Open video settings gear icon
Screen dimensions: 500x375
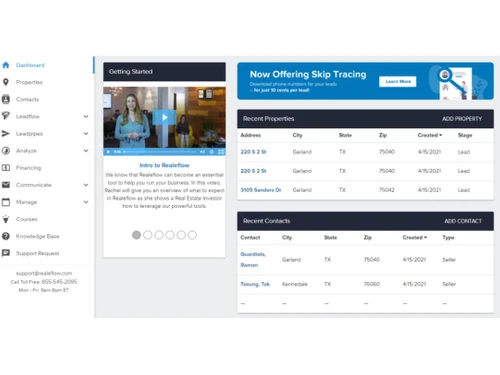click(211, 152)
